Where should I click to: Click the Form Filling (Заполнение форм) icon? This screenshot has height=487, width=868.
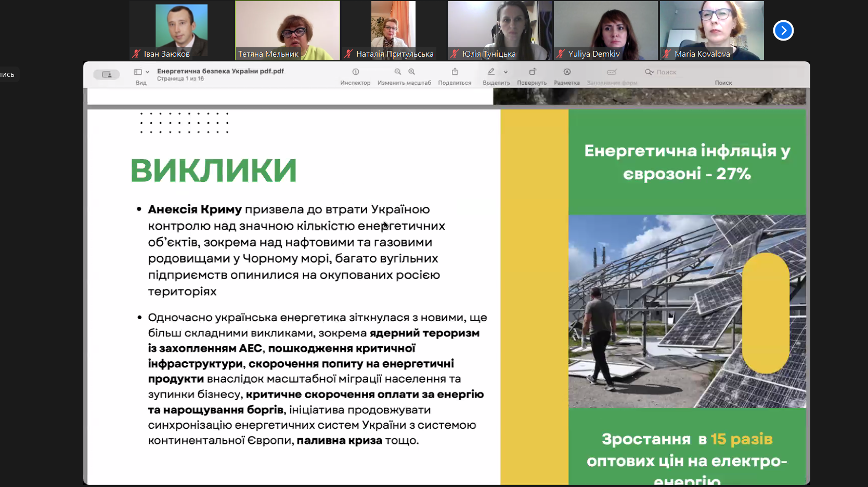[612, 72]
